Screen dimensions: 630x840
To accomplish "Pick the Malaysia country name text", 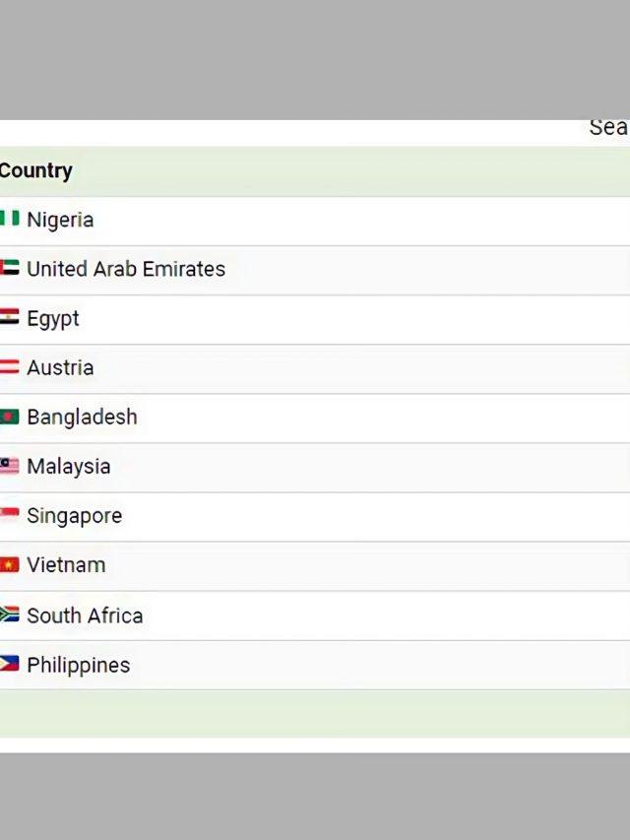I will pos(68,466).
